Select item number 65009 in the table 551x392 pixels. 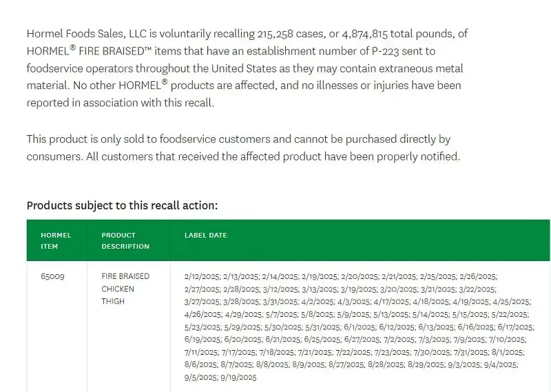pyautogui.click(x=52, y=276)
